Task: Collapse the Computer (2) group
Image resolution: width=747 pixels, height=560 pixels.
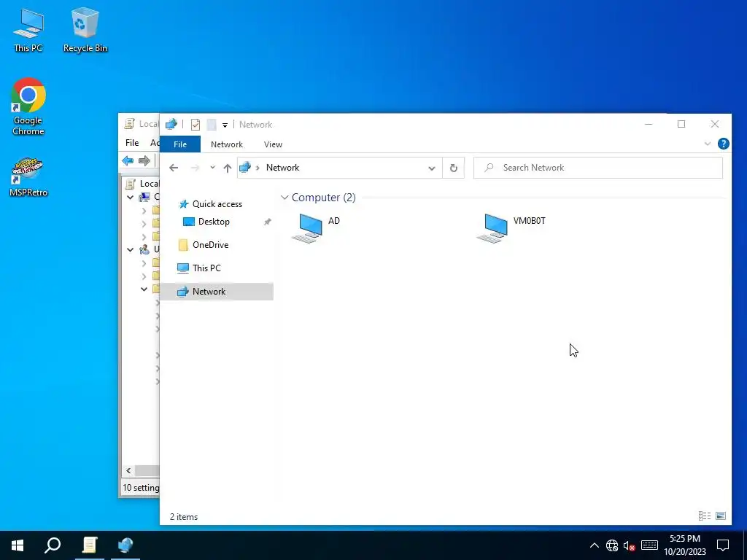Action: [x=285, y=197]
